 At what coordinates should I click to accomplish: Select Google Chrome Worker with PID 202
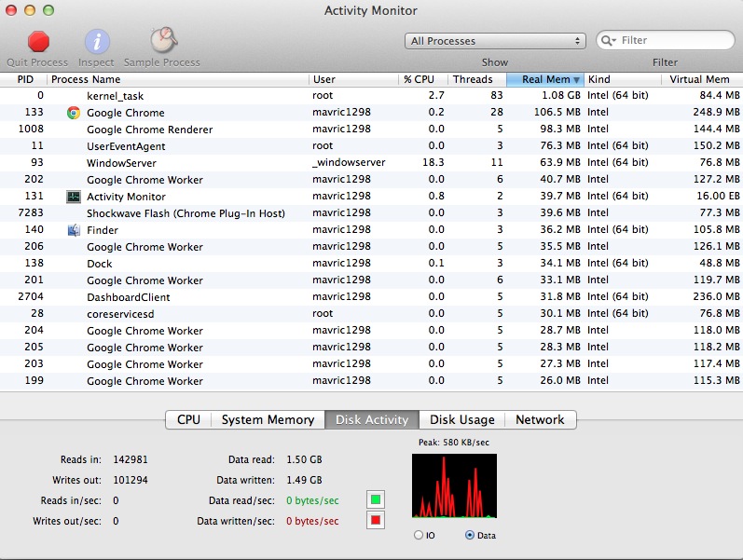371,180
